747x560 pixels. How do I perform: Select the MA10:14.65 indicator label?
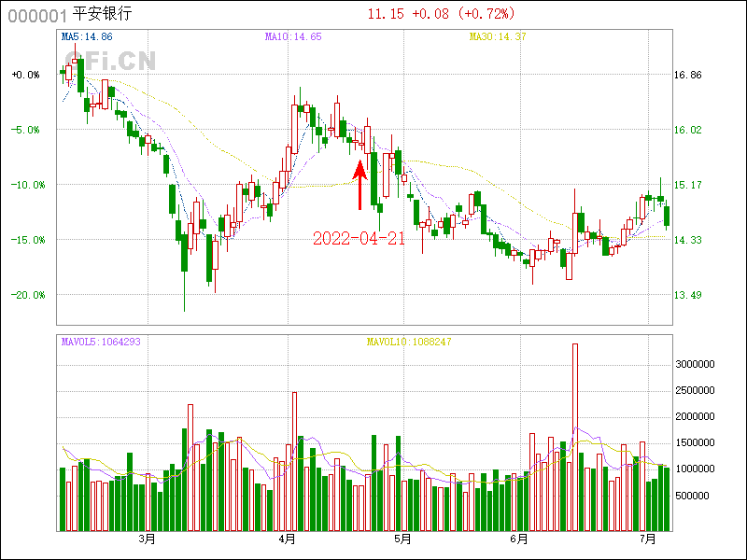293,36
